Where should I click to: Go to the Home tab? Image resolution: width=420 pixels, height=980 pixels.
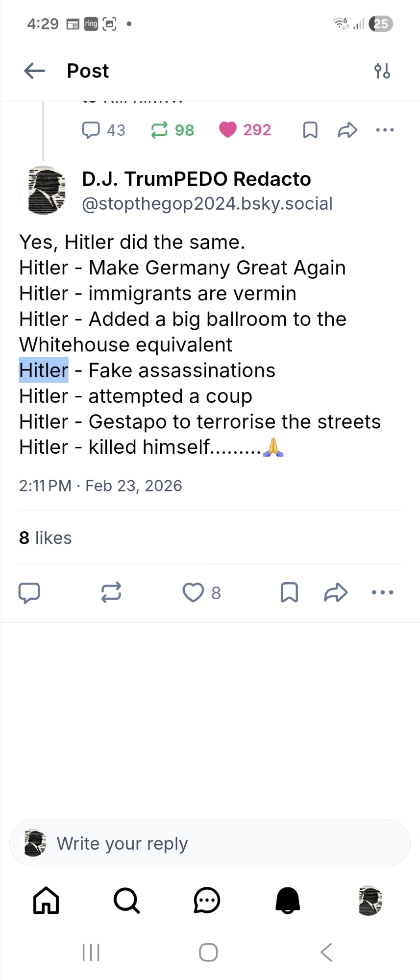[46, 901]
